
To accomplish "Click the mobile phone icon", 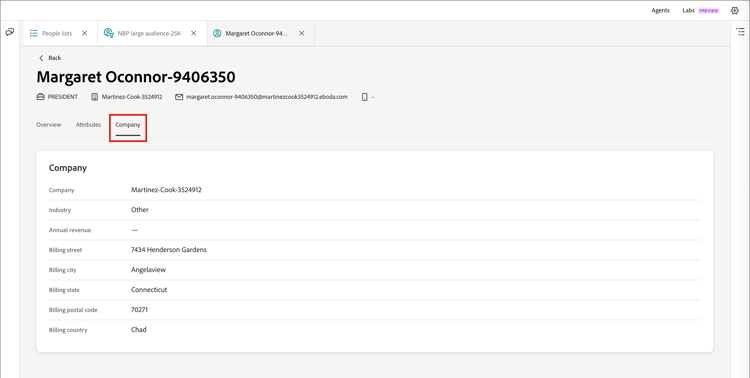I will click(364, 97).
